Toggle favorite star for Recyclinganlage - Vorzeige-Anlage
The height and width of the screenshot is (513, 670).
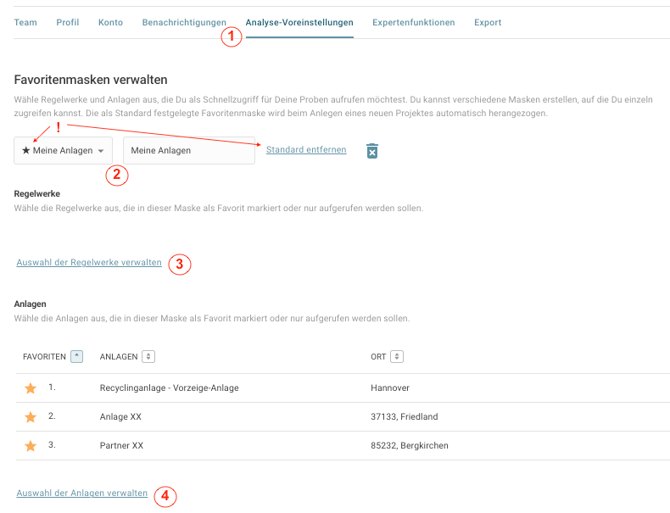point(30,388)
